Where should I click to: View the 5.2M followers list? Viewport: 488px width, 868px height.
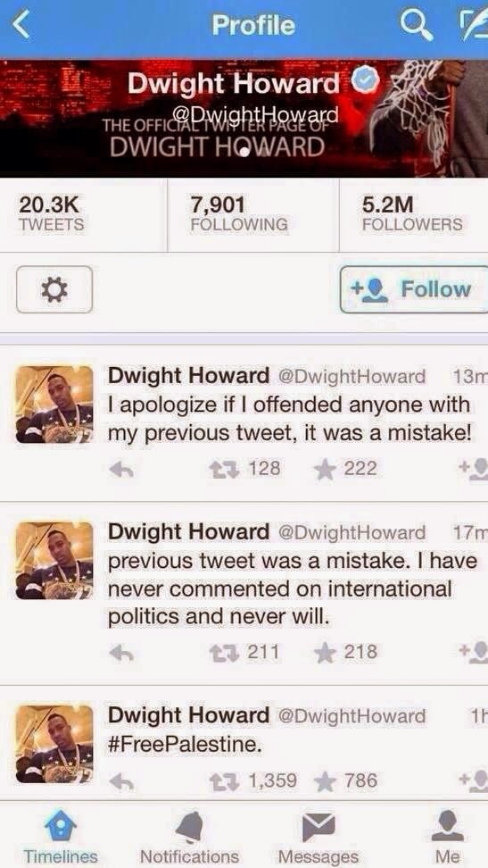(413, 214)
